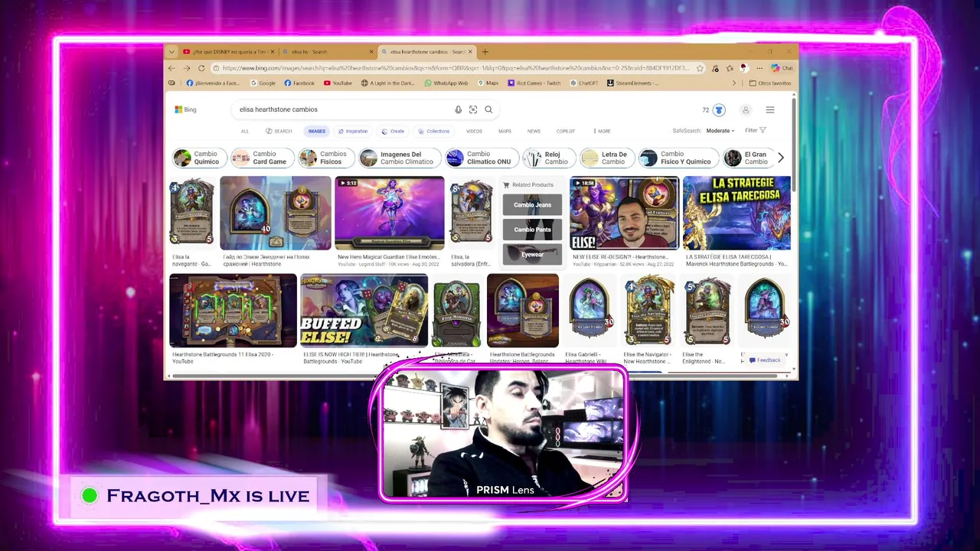Close the 'elisa hearthstone cambios' tab
The width and height of the screenshot is (980, 551).
click(x=471, y=52)
